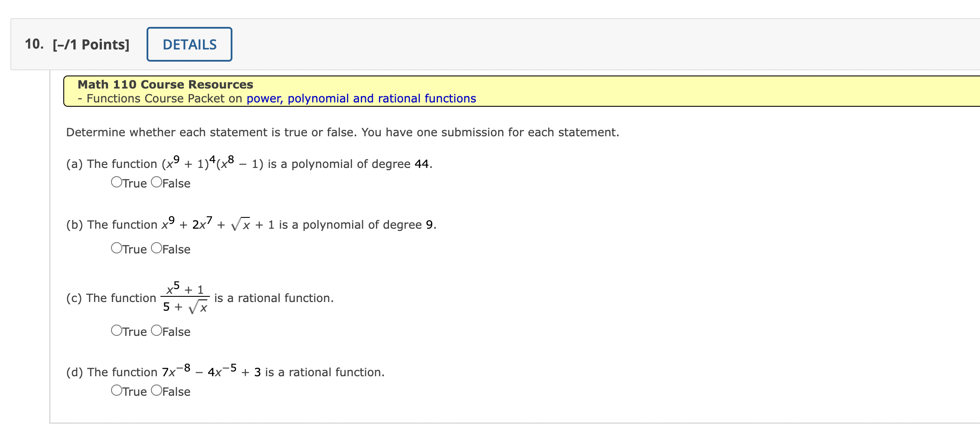Click the degree 9 polynomial statement text

[251, 224]
